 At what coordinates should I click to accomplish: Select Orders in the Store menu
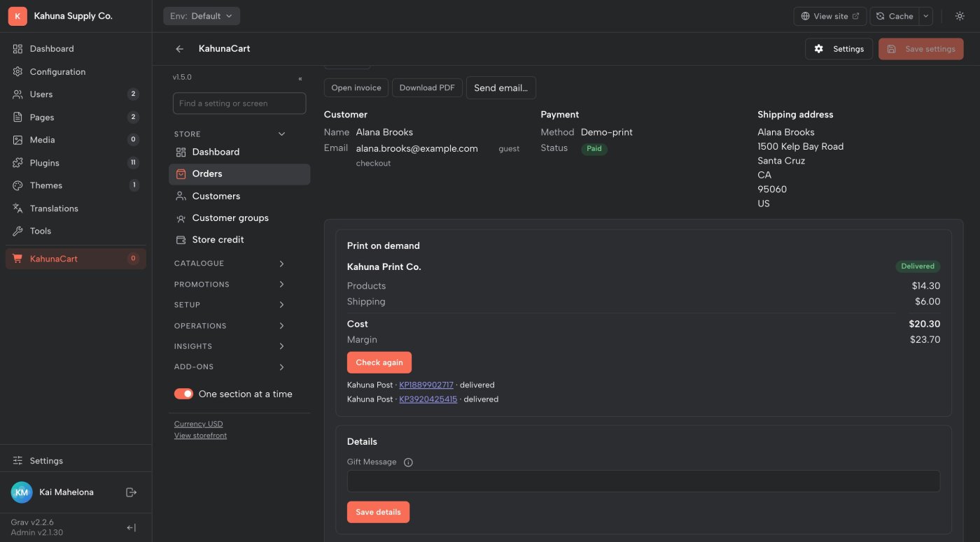(239, 174)
